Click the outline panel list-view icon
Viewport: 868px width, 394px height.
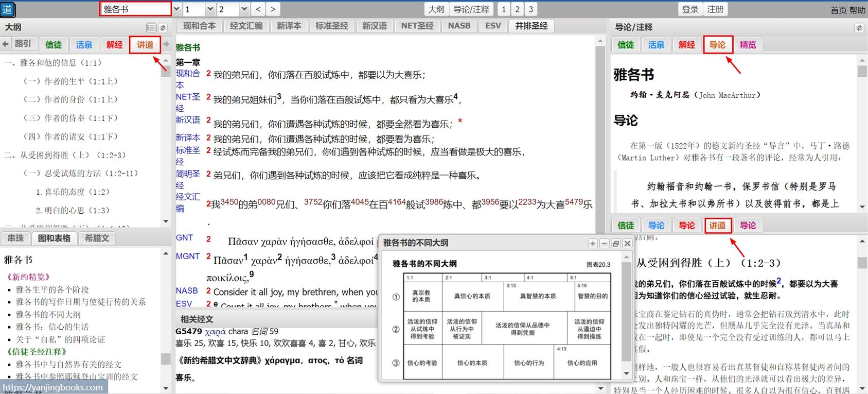pos(151,28)
